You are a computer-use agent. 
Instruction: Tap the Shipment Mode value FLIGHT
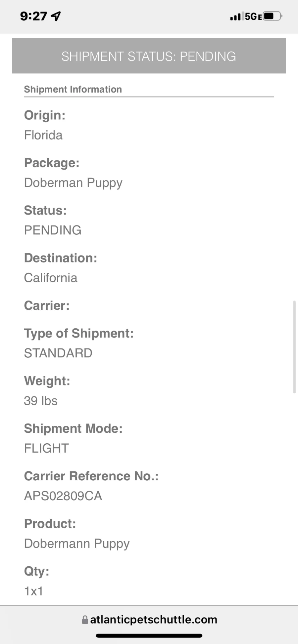tap(46, 448)
